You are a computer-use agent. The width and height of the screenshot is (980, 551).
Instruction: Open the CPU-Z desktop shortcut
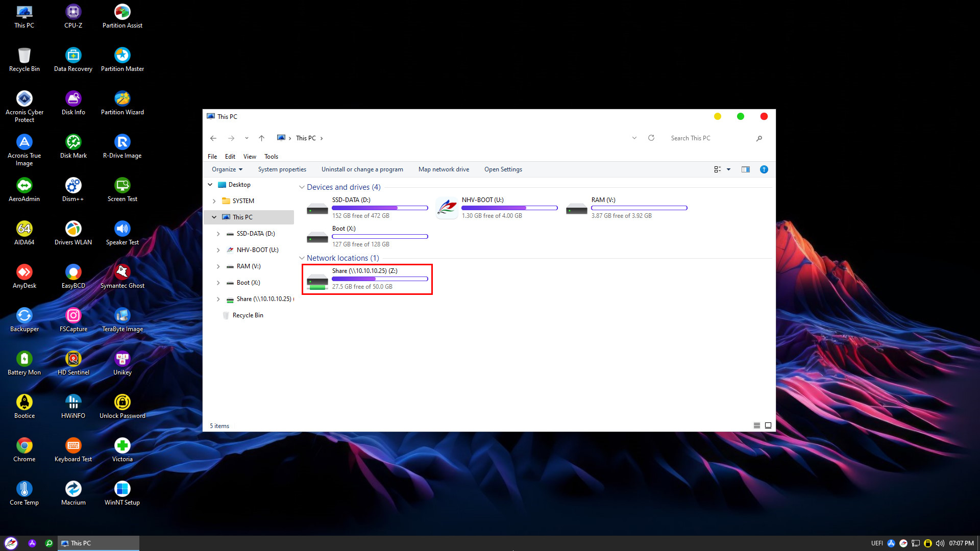(x=73, y=12)
